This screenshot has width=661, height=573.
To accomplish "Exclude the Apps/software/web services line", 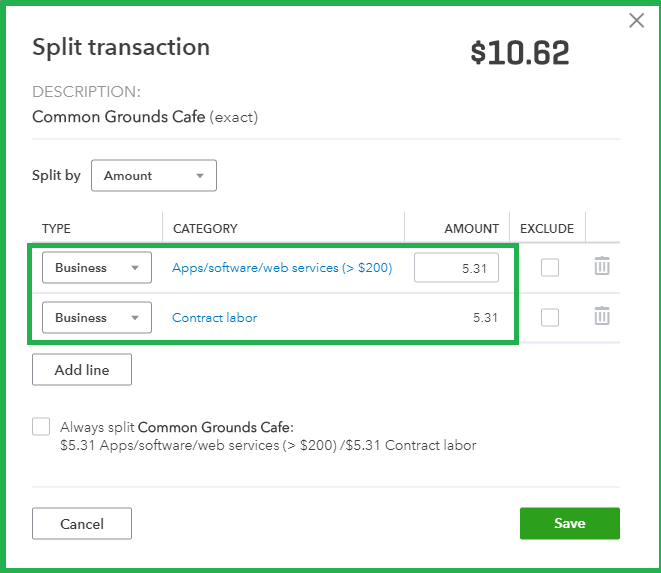I will (x=550, y=267).
